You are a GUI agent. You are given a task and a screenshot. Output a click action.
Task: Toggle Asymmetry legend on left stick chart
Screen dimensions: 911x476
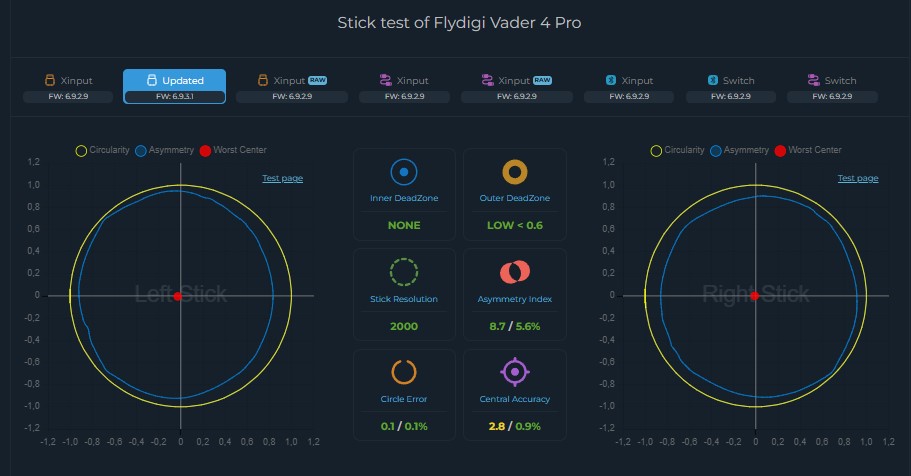[x=164, y=151]
